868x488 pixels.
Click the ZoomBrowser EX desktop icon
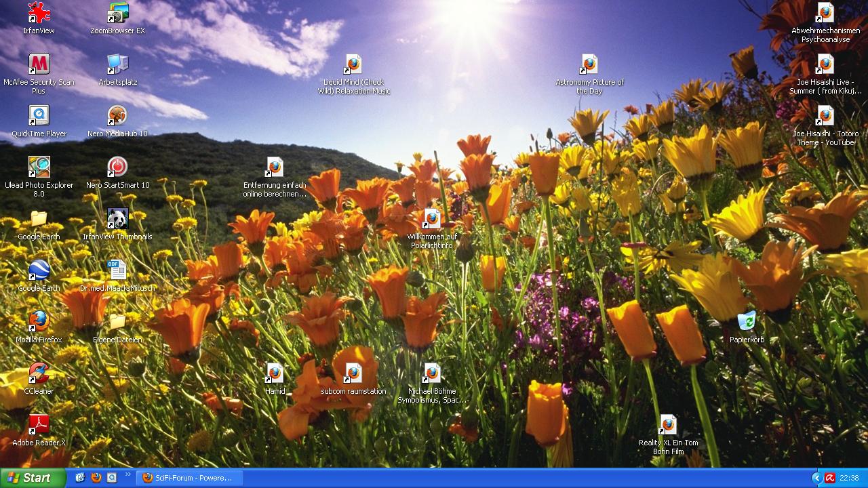(117, 14)
